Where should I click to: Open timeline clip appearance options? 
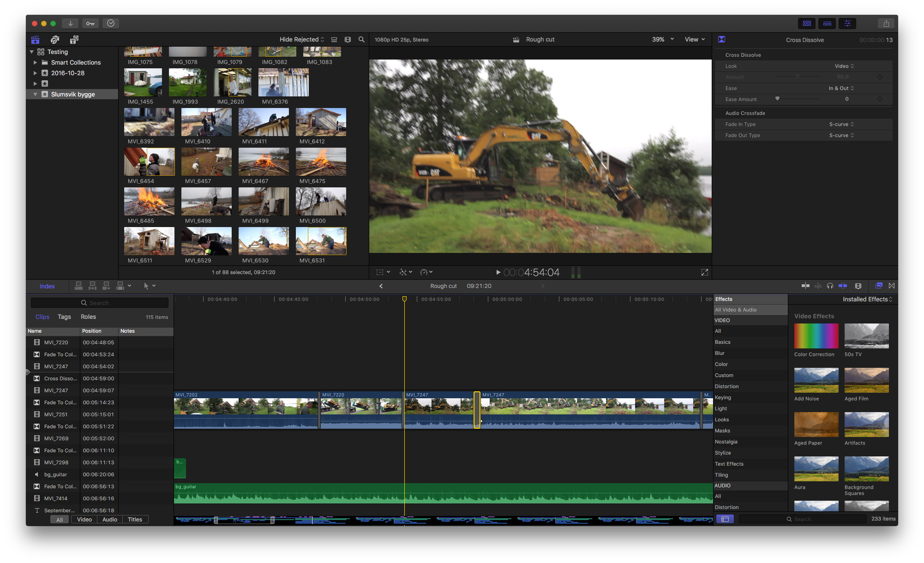point(858,286)
